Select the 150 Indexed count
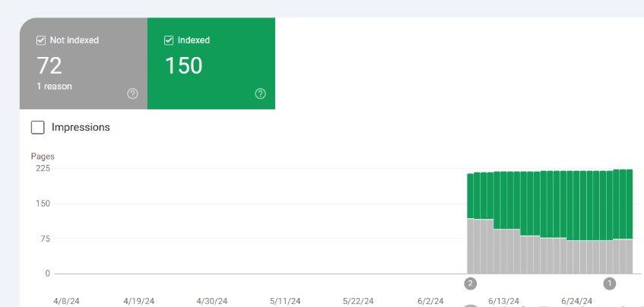The image size is (644, 307). pyautogui.click(x=183, y=65)
